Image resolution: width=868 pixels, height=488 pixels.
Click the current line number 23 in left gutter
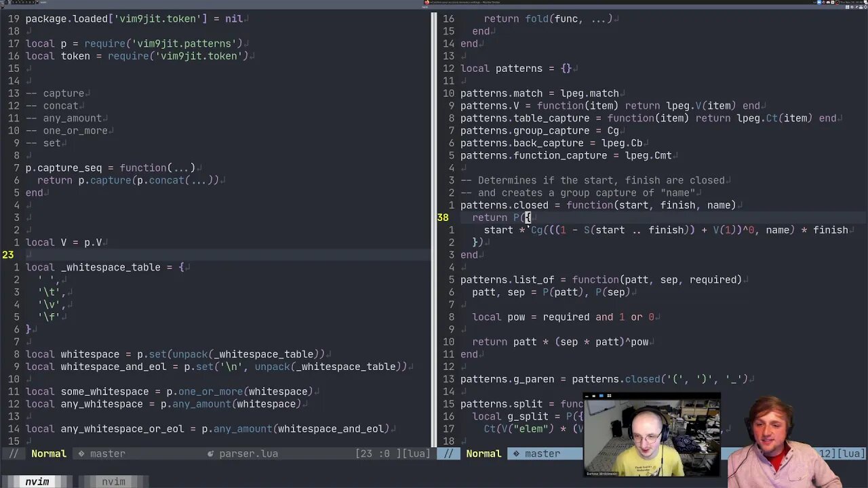pos(8,255)
